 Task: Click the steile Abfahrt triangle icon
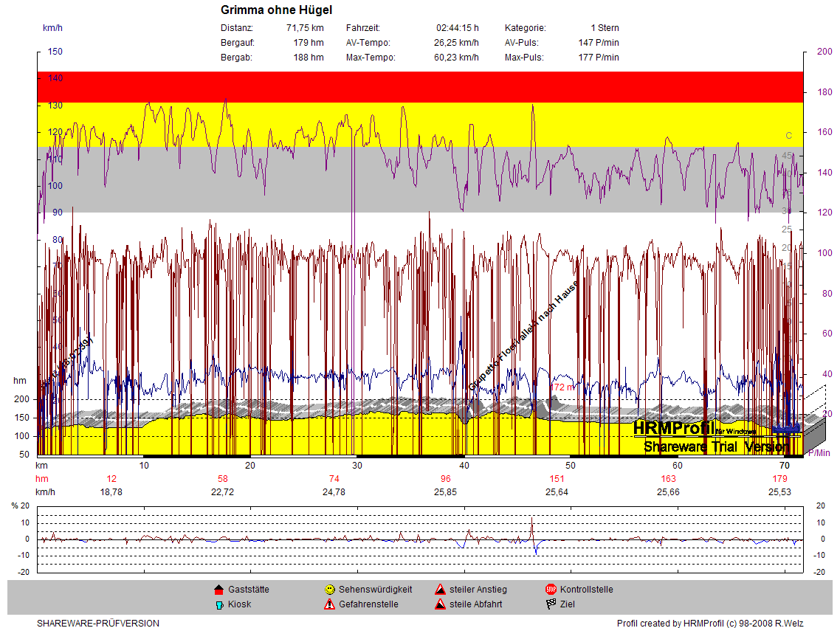coord(440,604)
